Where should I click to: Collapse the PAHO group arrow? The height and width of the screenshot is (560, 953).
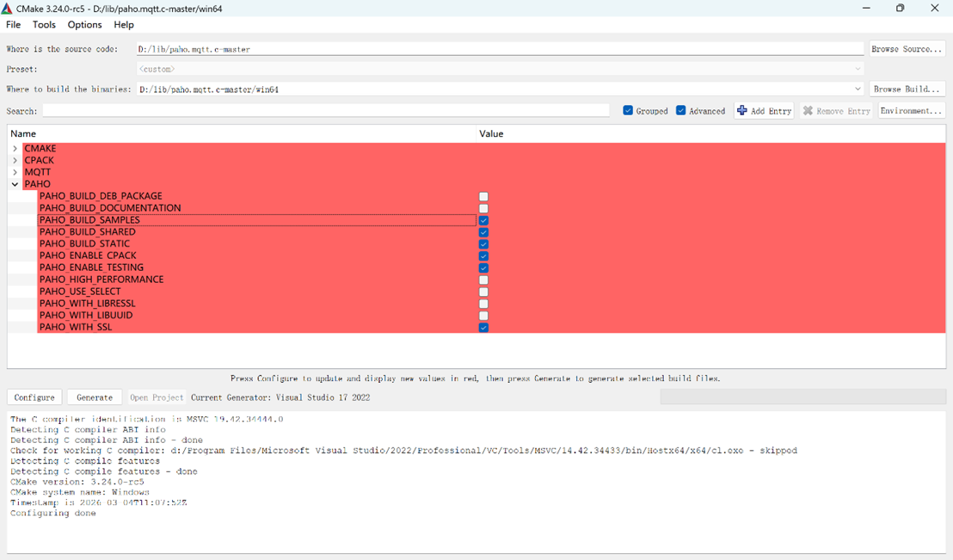(x=15, y=184)
